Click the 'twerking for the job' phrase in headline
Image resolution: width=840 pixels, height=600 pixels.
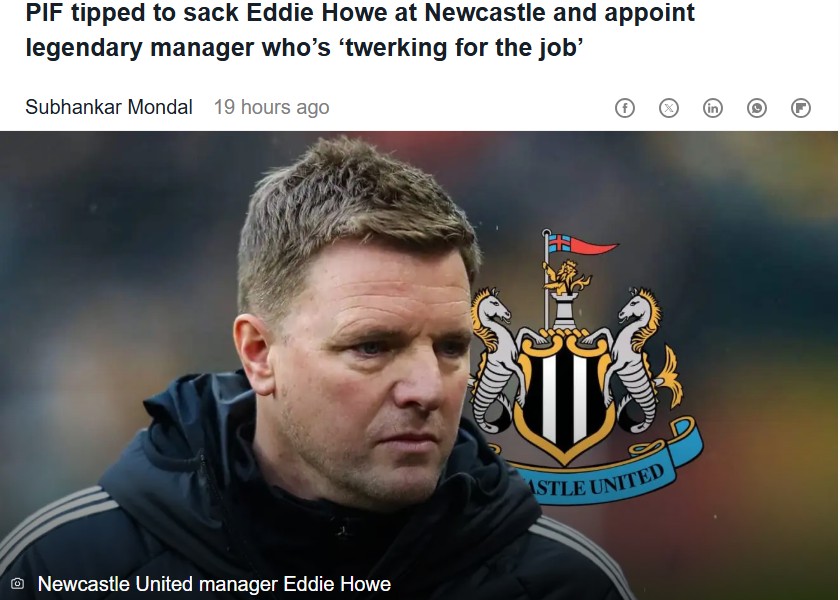(461, 47)
